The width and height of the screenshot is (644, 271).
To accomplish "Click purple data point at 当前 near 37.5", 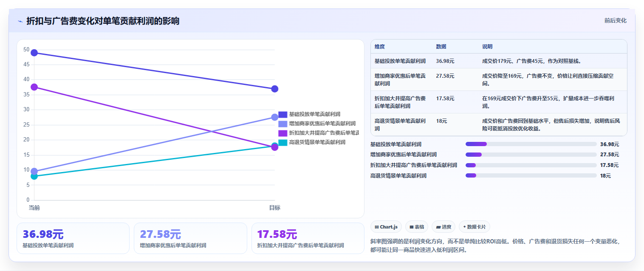I will pyautogui.click(x=34, y=87).
